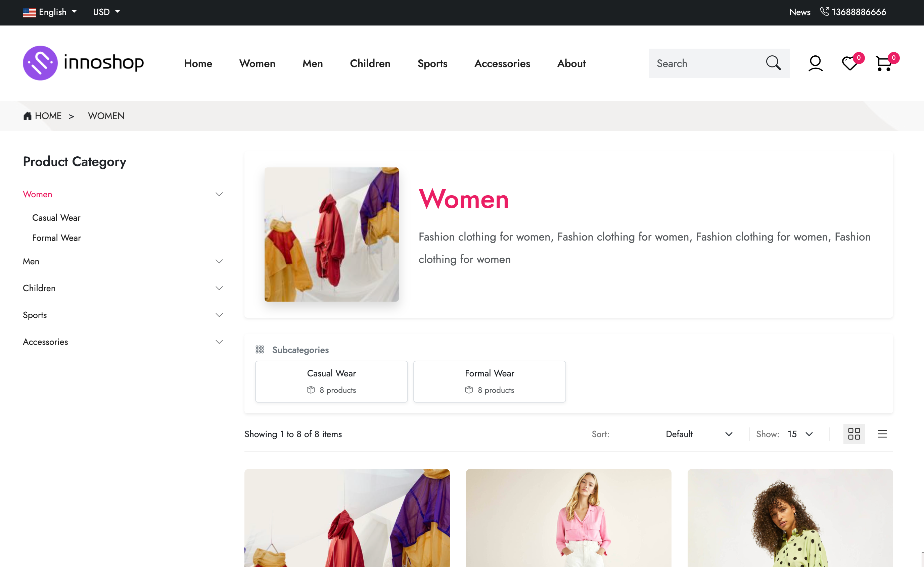Open the Sort Default dropdown

coord(698,434)
